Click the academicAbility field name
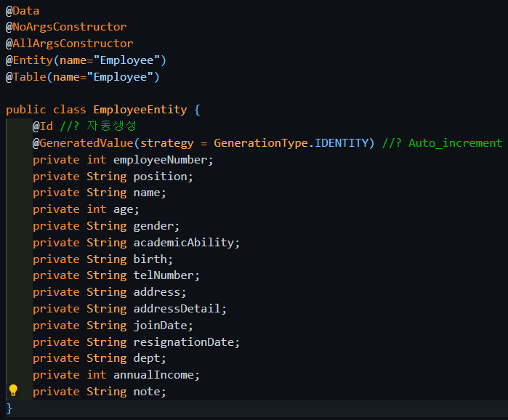This screenshot has width=508, height=420. tap(184, 243)
